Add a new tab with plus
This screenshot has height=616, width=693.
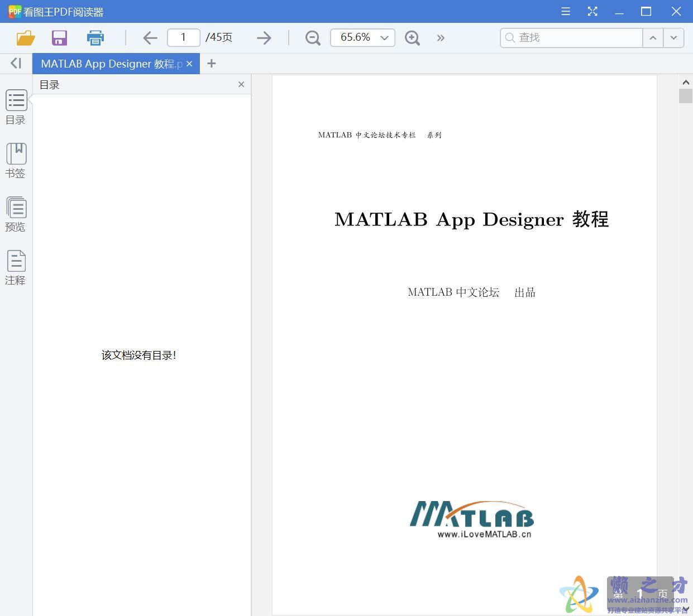pyautogui.click(x=211, y=64)
